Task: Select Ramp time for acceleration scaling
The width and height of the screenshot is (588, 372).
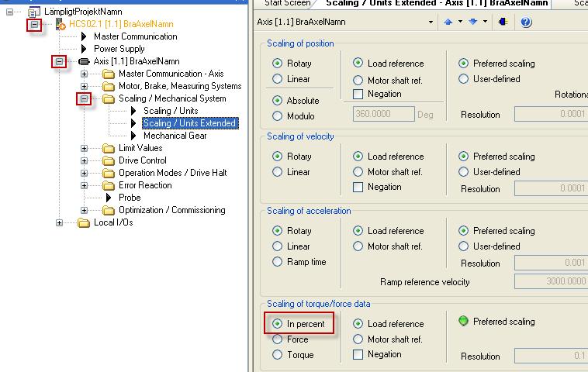Action: [x=277, y=262]
